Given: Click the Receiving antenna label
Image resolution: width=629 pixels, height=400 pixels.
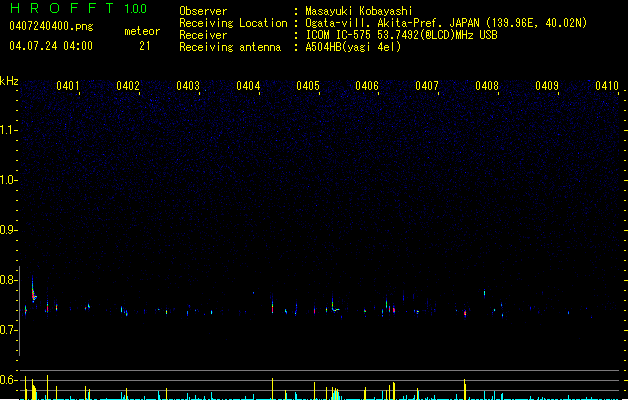Looking at the screenshot, I should 230,47.
